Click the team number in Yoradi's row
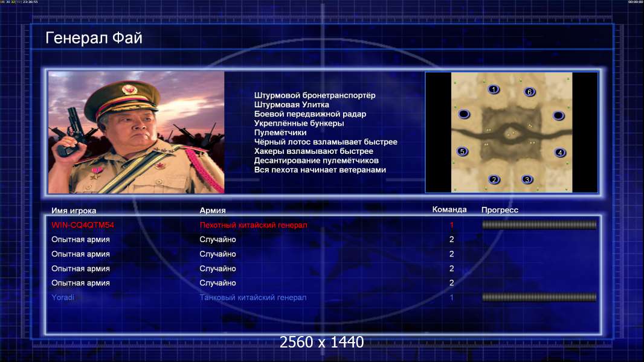 click(x=452, y=297)
